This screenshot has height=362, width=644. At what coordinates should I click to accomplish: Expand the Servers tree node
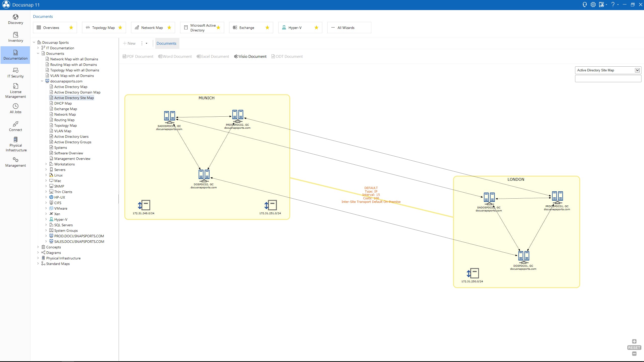[x=46, y=170]
